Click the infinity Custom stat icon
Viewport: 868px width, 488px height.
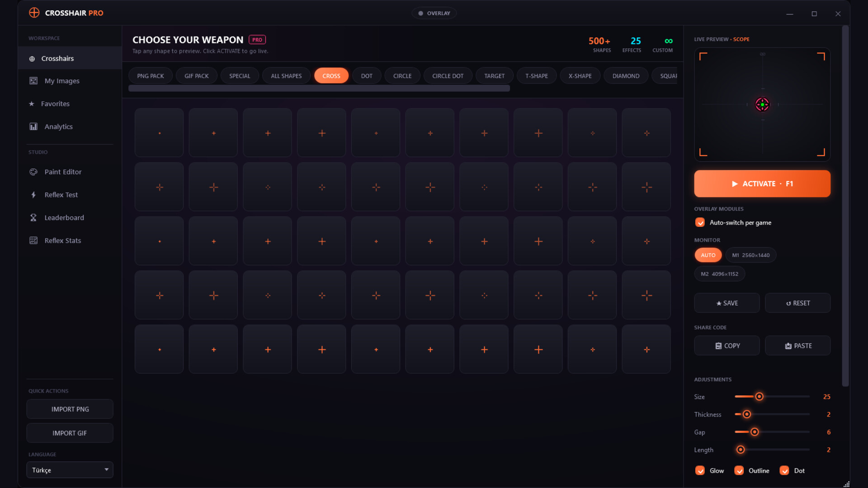[x=668, y=41]
